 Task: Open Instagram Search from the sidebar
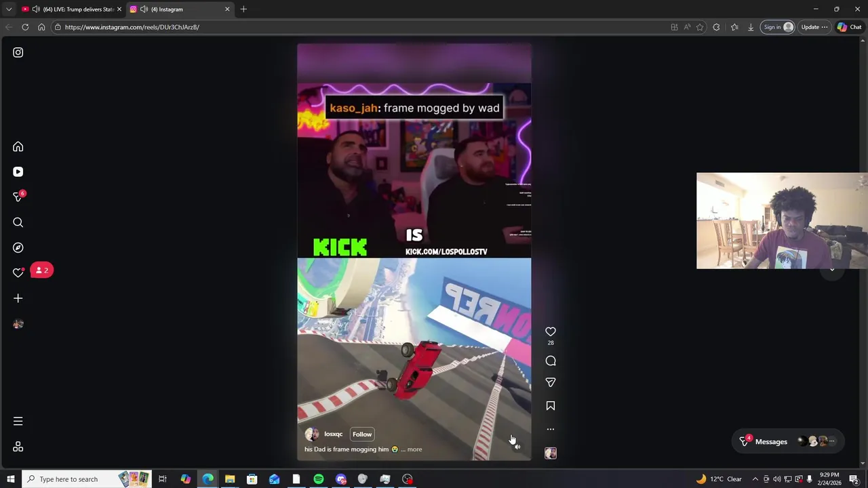click(x=18, y=222)
